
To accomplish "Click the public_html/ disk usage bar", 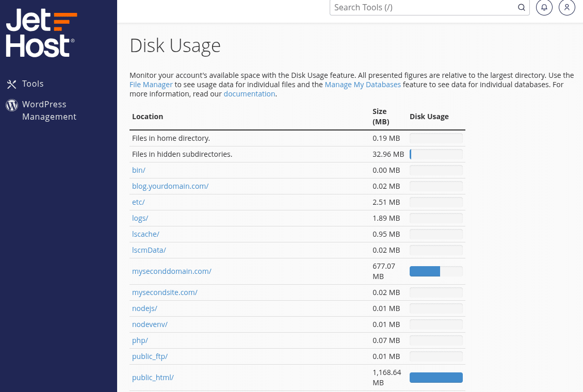I will coord(436,378).
